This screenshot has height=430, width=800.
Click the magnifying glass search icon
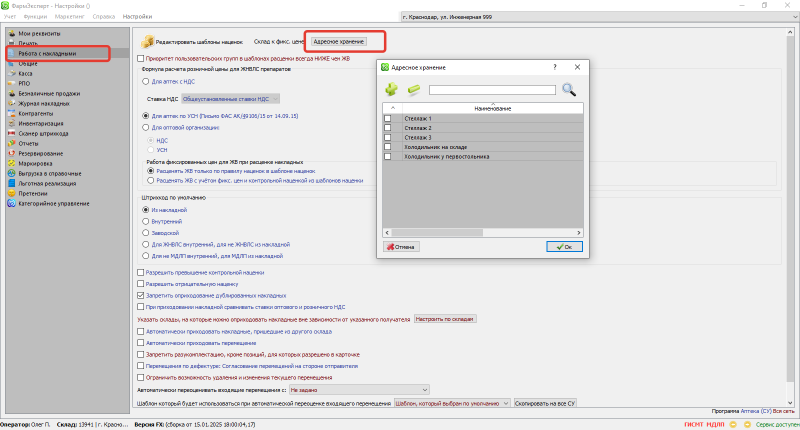pos(569,90)
